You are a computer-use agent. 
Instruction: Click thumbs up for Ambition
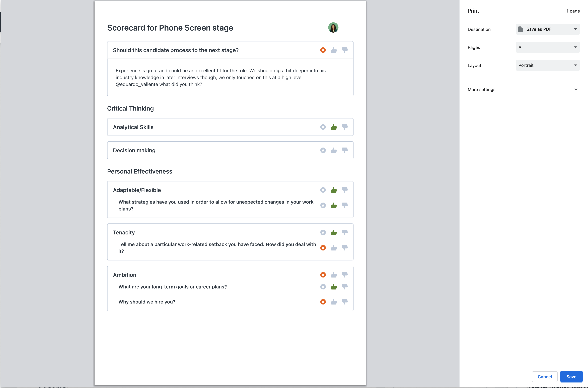pyautogui.click(x=334, y=275)
